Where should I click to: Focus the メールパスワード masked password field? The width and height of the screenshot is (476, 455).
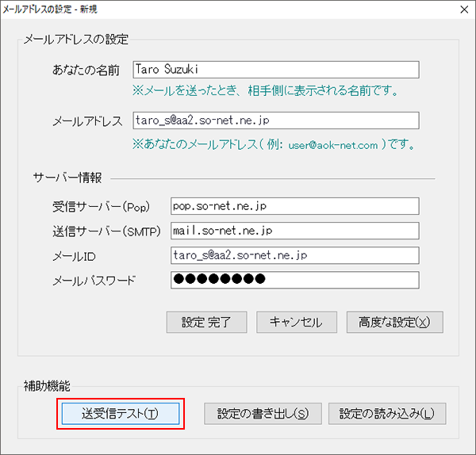pyautogui.click(x=294, y=280)
